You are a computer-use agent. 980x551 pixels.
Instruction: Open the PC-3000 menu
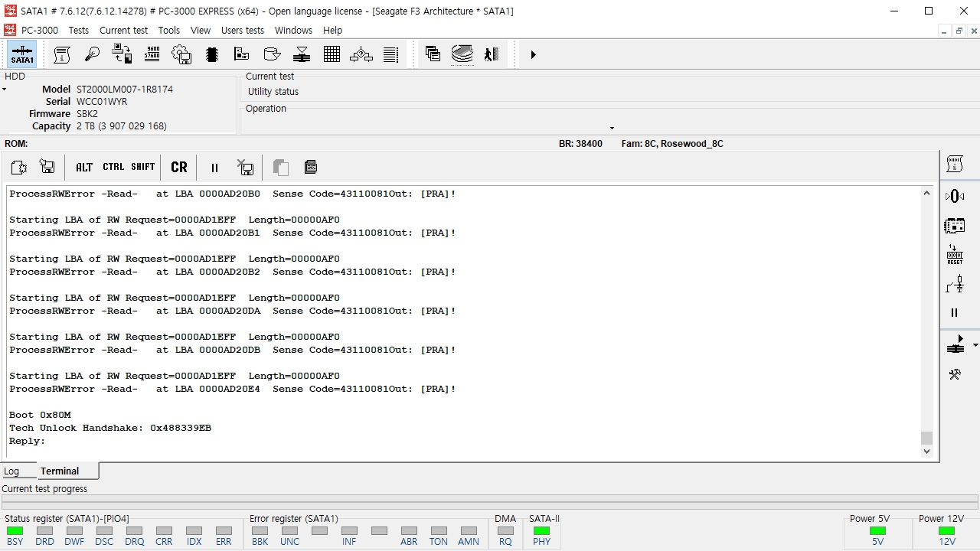point(40,30)
